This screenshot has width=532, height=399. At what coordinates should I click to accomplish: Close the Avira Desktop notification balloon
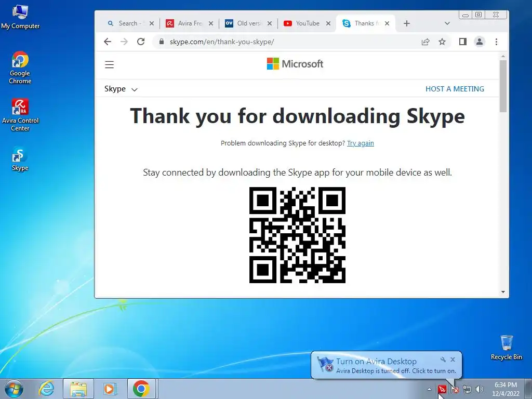(x=453, y=360)
